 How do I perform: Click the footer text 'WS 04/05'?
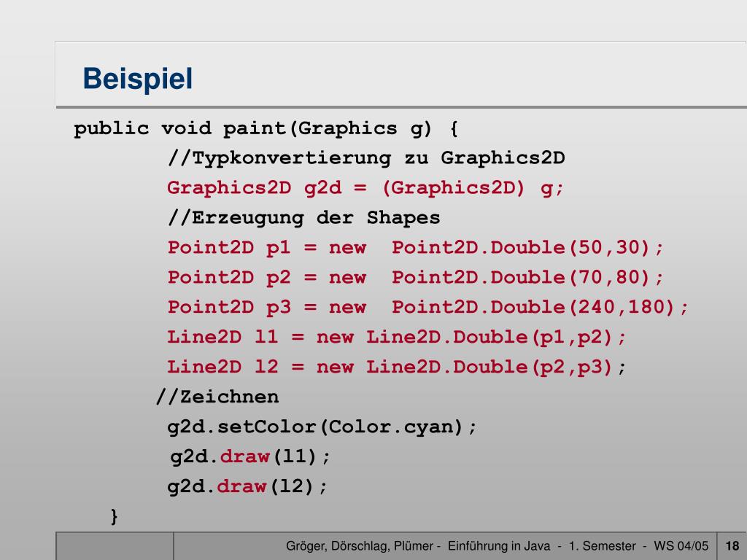click(x=681, y=546)
